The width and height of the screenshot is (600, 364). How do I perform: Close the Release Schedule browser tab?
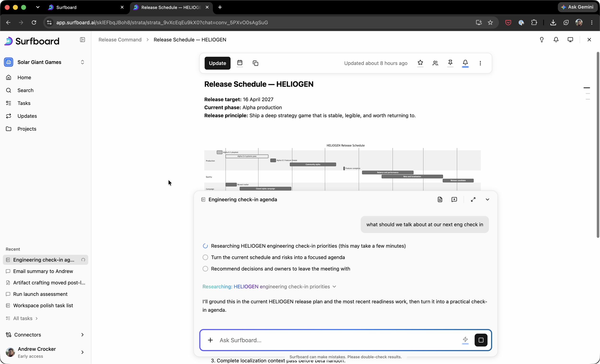207,7
